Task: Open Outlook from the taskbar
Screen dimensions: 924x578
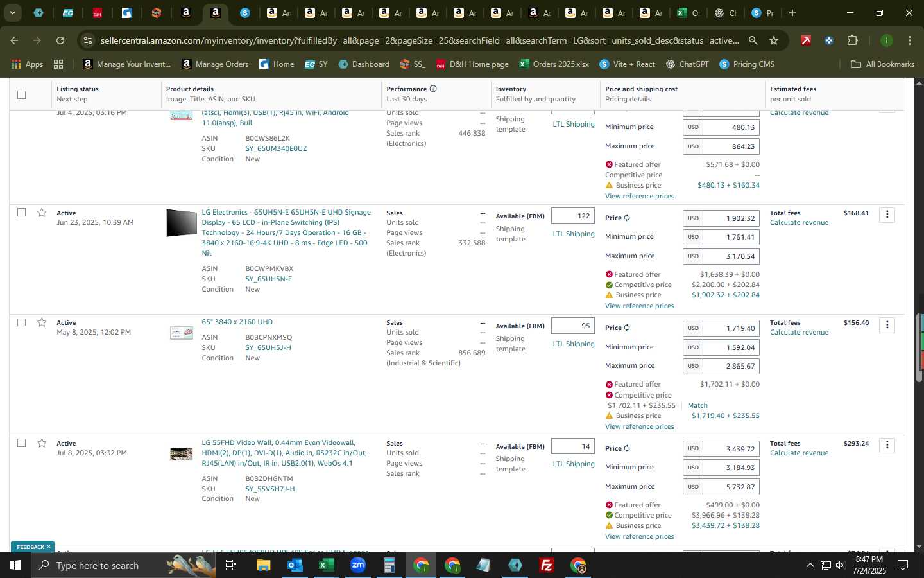Action: tap(295, 565)
